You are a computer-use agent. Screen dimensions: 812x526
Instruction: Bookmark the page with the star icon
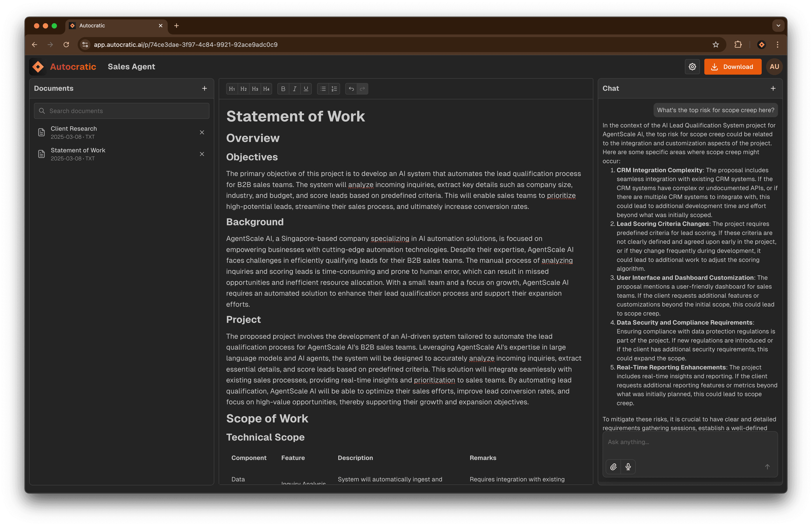point(716,45)
